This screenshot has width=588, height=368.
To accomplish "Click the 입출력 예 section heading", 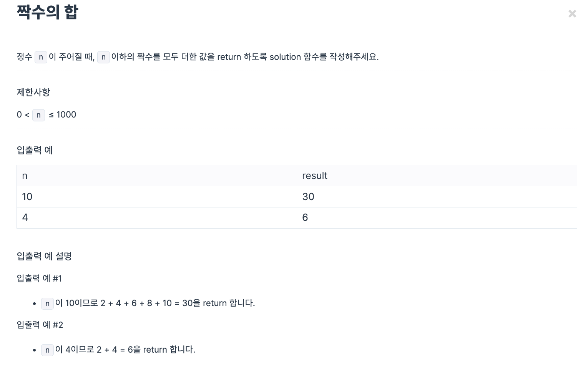I will click(x=35, y=150).
